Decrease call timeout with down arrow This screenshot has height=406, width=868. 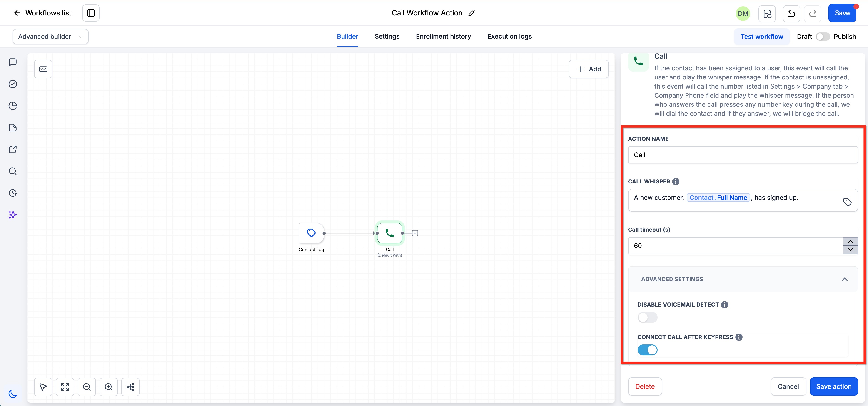pos(850,250)
